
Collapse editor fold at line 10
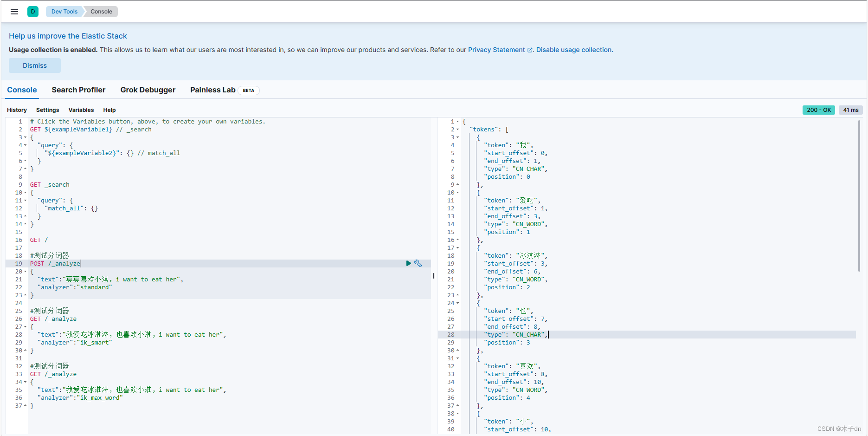tap(25, 193)
